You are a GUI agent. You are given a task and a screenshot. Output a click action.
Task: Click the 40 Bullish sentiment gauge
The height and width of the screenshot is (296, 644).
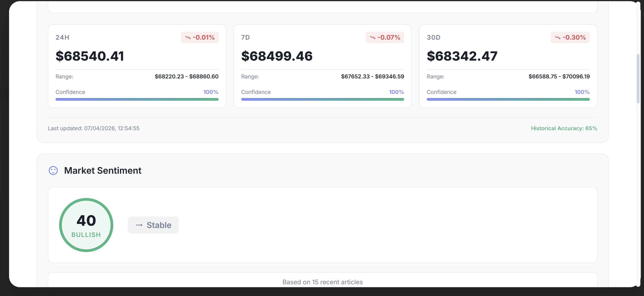pos(86,225)
